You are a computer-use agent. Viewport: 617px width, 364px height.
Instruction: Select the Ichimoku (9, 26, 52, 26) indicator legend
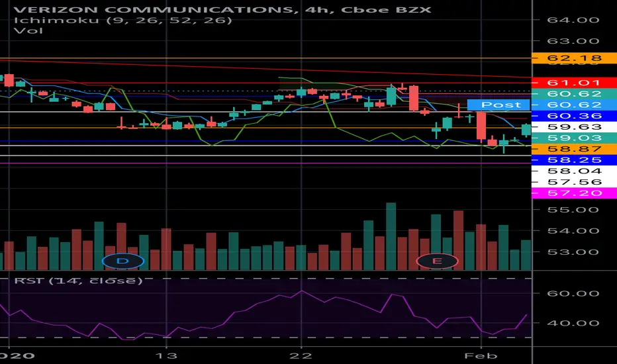pyautogui.click(x=122, y=20)
